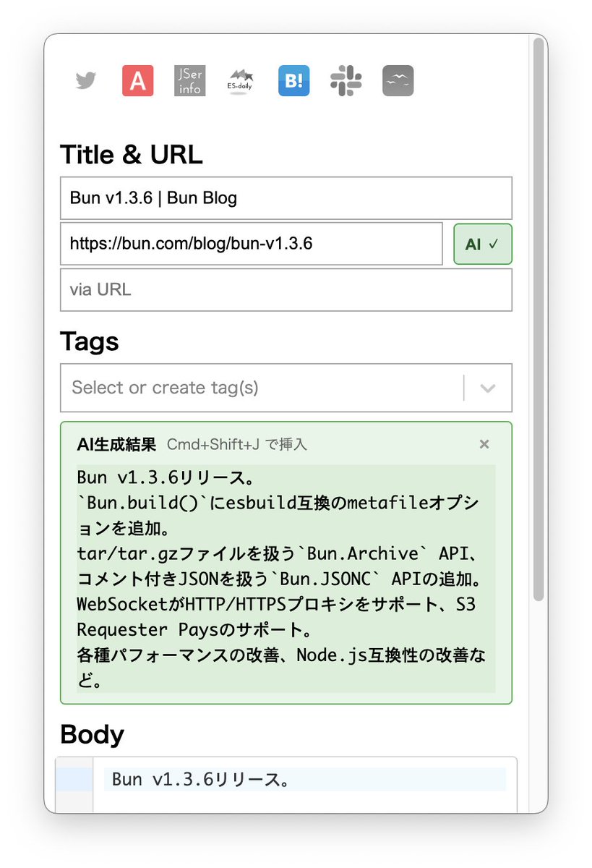Screen dimensions: 592x868
Task: Select the Slack icon
Action: tap(346, 80)
